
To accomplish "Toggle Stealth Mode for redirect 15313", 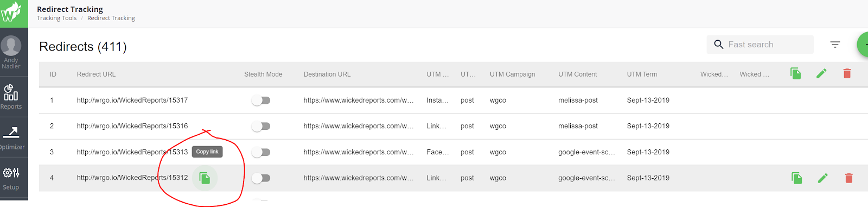I will tap(261, 152).
